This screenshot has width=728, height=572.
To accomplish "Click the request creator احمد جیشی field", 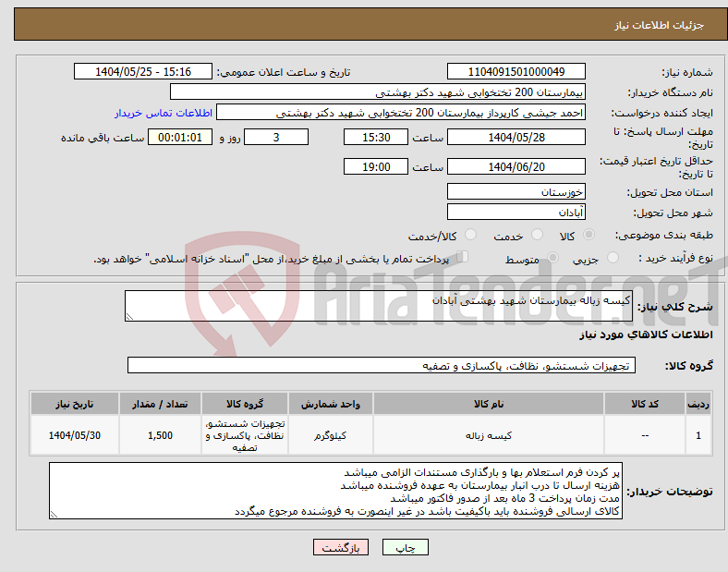I will point(401,113).
